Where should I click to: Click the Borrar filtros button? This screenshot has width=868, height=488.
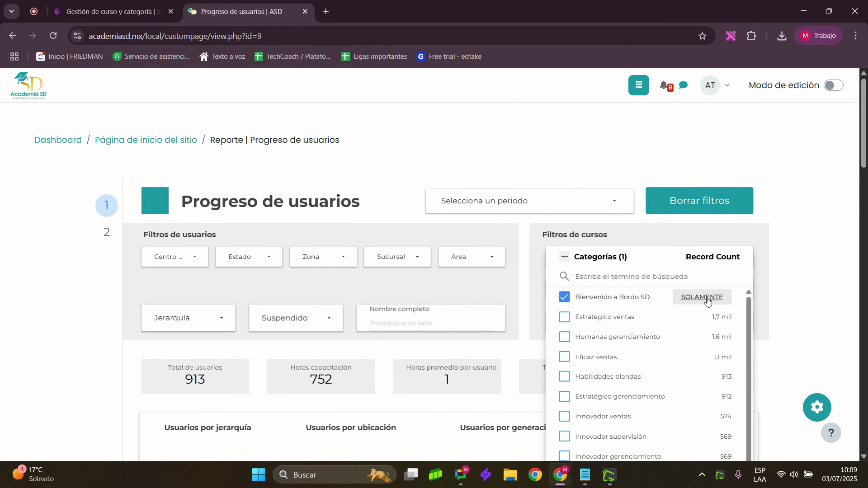[x=699, y=201]
